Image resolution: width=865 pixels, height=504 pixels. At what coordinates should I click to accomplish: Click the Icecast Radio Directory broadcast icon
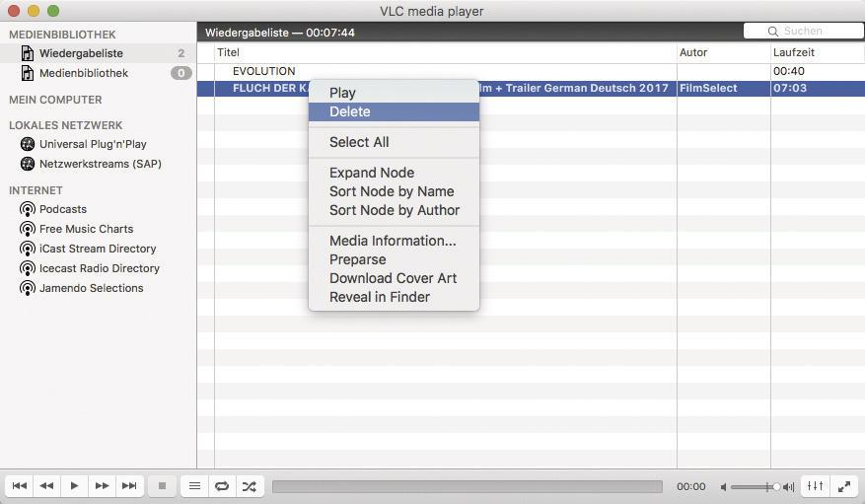coord(27,268)
